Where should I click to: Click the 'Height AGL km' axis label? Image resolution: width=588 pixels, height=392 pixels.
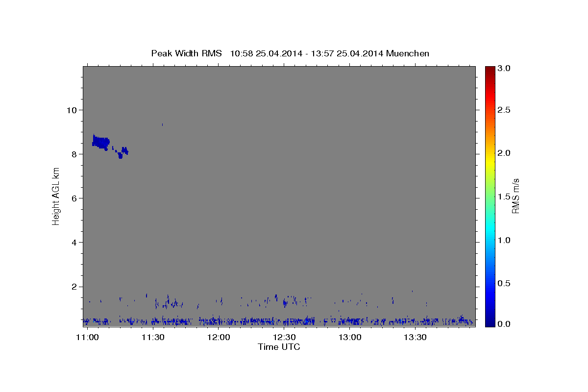point(56,196)
